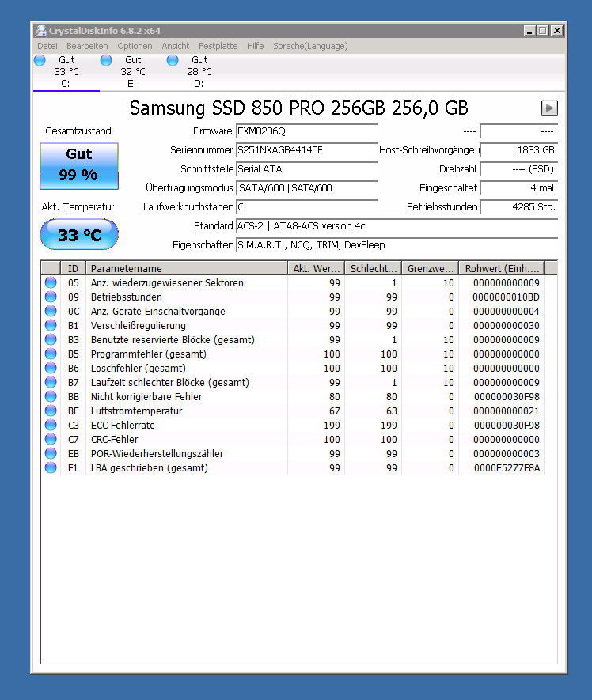Maximize the CrystalDiskInfo window
The width and height of the screenshot is (592, 700).
coord(543,30)
